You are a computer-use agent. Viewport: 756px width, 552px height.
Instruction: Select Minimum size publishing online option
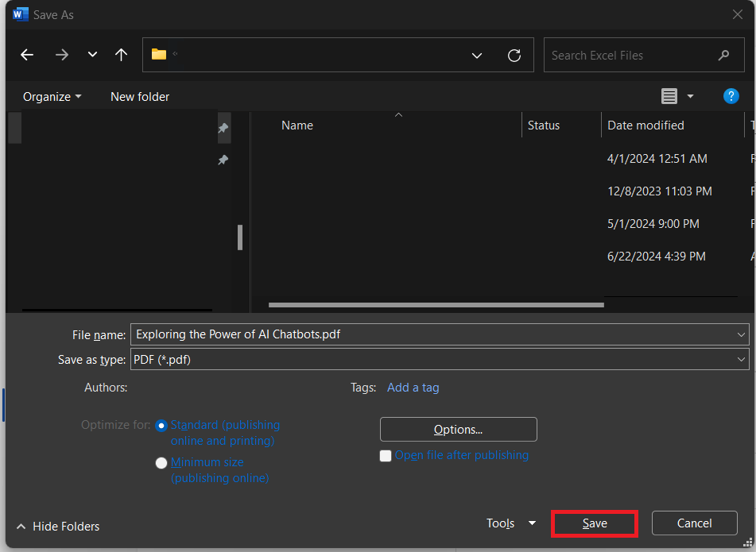coord(161,463)
